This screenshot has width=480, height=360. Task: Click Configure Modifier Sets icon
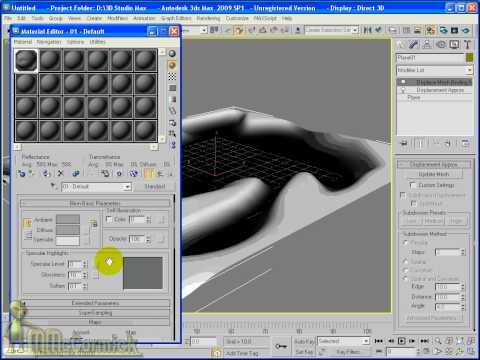point(465,143)
